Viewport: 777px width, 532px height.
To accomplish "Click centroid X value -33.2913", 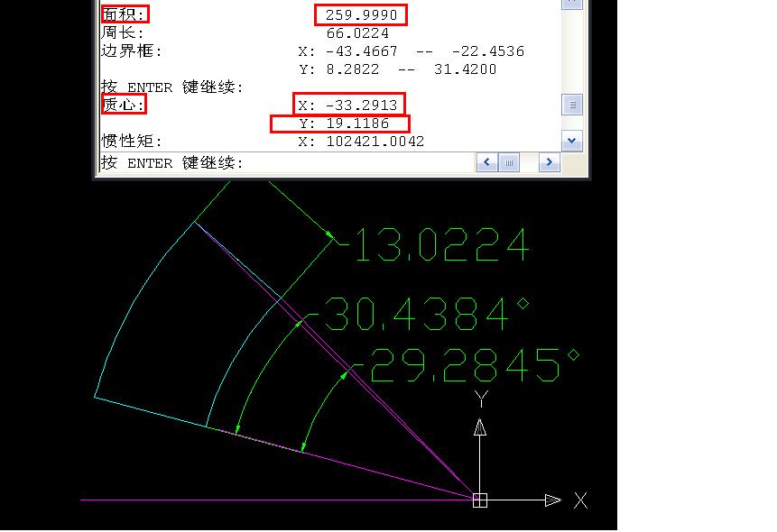I will 361,105.
